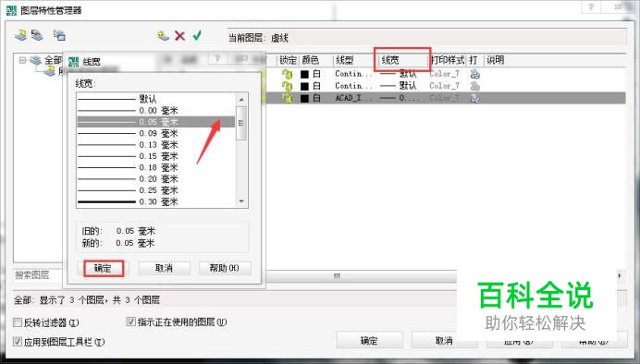Select 0.13 毫米 lineweight
The width and height of the screenshot is (640, 364).
pos(156,145)
